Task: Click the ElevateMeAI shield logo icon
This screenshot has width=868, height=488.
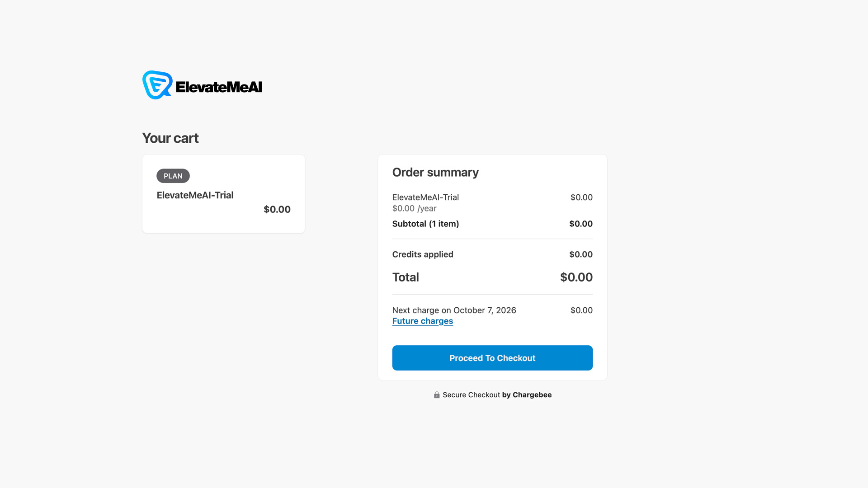Action: point(157,85)
